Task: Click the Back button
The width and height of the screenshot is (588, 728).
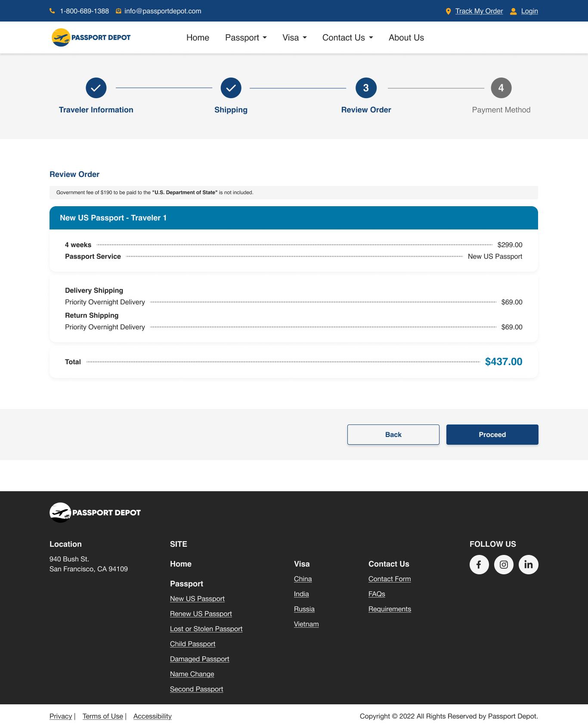Action: 393,434
